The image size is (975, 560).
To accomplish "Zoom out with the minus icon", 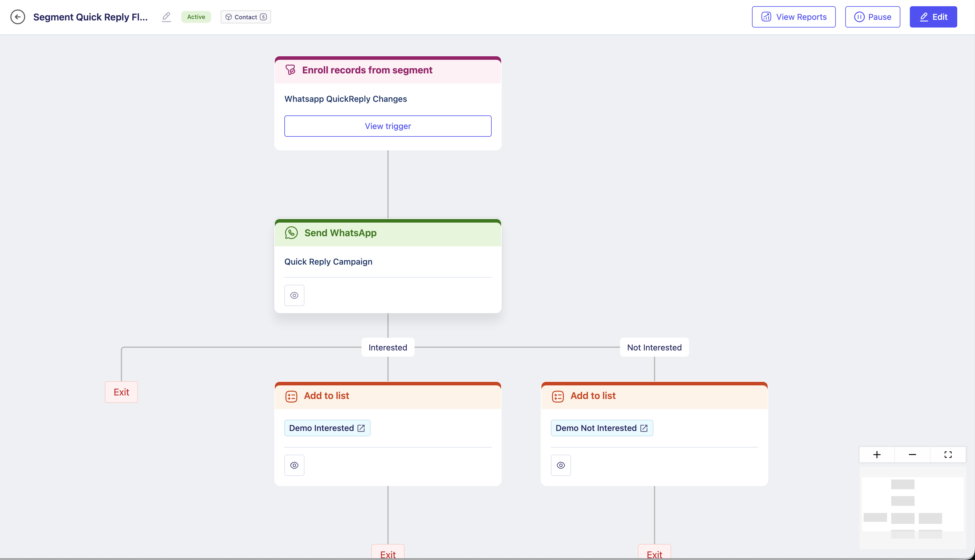I will coord(912,455).
